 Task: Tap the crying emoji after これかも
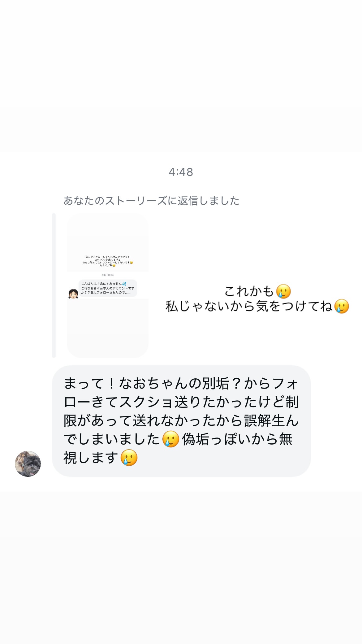click(x=283, y=291)
